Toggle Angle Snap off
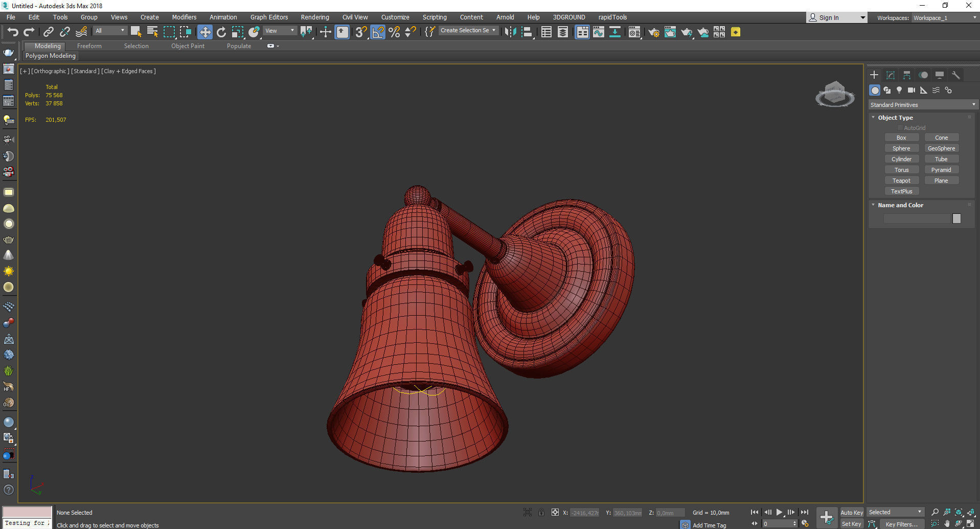The height and width of the screenshot is (529, 980). 378,32
